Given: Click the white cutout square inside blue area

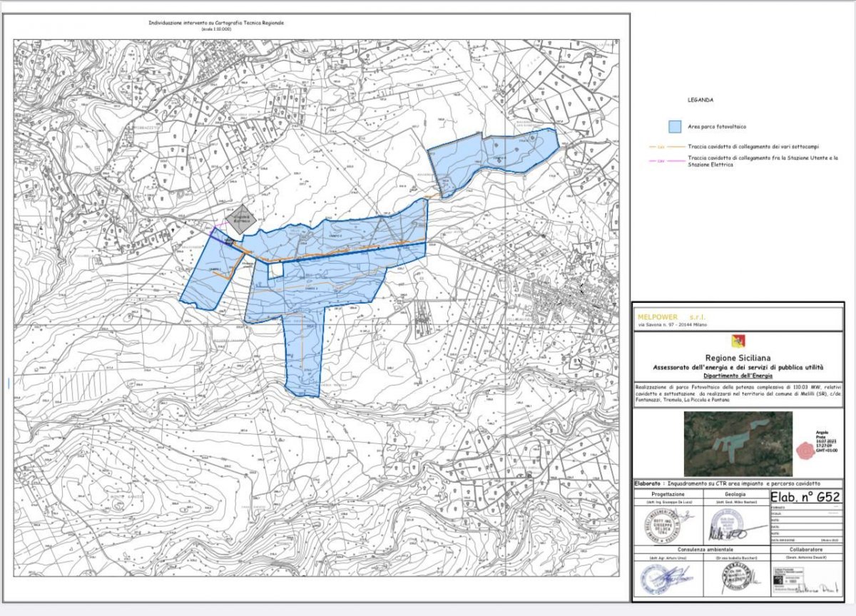Looking at the screenshot, I should click(x=275, y=269).
